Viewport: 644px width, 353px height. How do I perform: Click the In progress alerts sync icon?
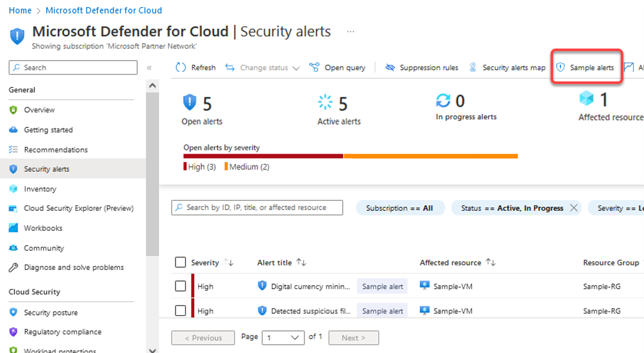[443, 100]
